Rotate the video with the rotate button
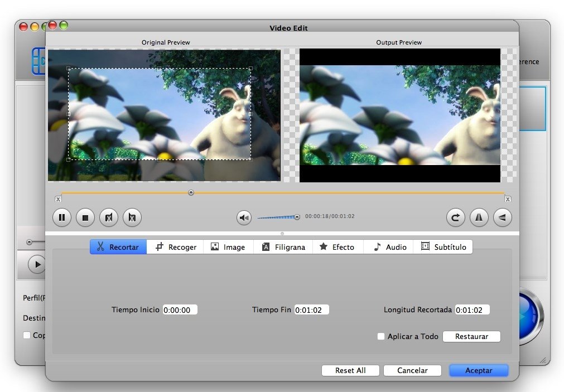564x392 pixels. click(455, 217)
